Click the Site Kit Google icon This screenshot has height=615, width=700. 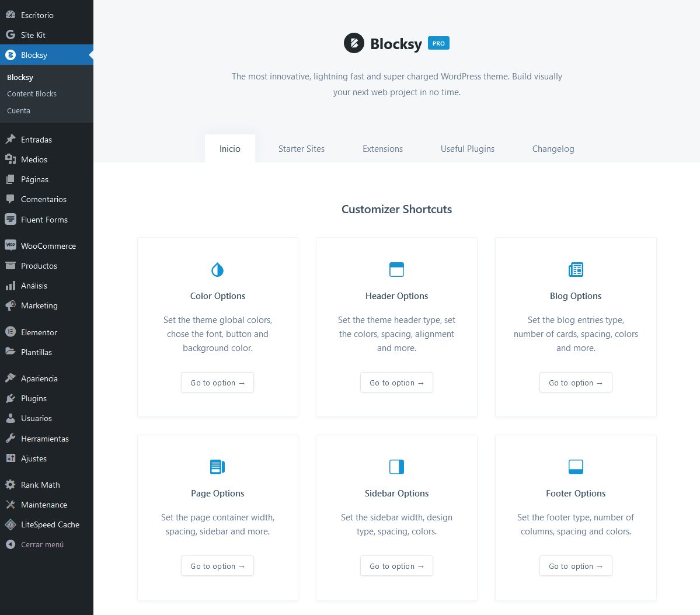point(11,35)
